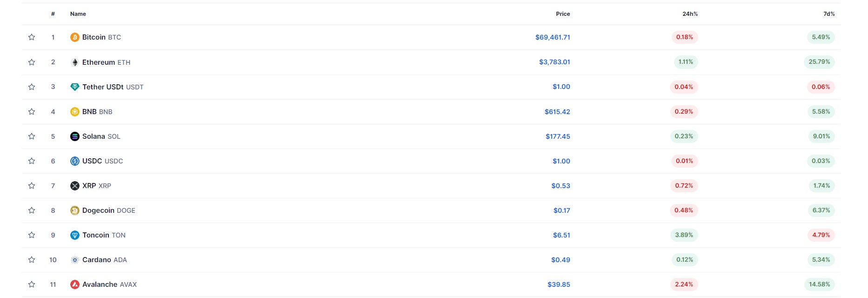868x298 pixels.
Task: Toggle the favorite star for Cardano
Action: [x=32, y=260]
